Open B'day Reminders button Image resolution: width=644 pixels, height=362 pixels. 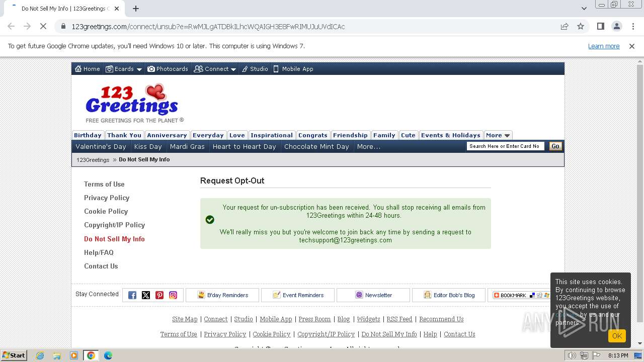point(222,295)
